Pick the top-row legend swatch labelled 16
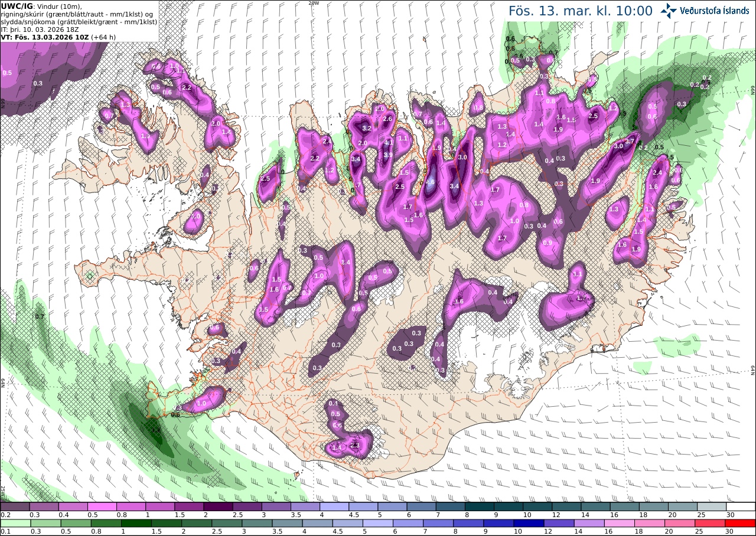 click(625, 506)
